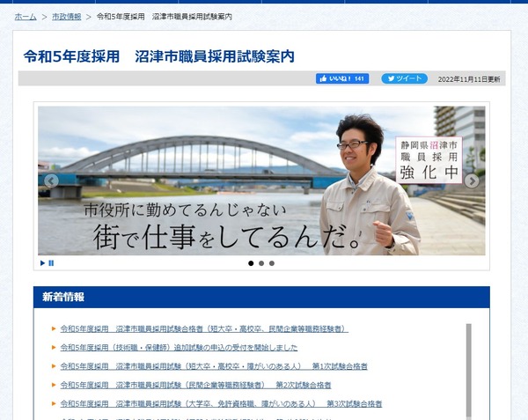Click the Twitter ツイート button
The width and height of the screenshot is (528, 420).
tap(404, 78)
